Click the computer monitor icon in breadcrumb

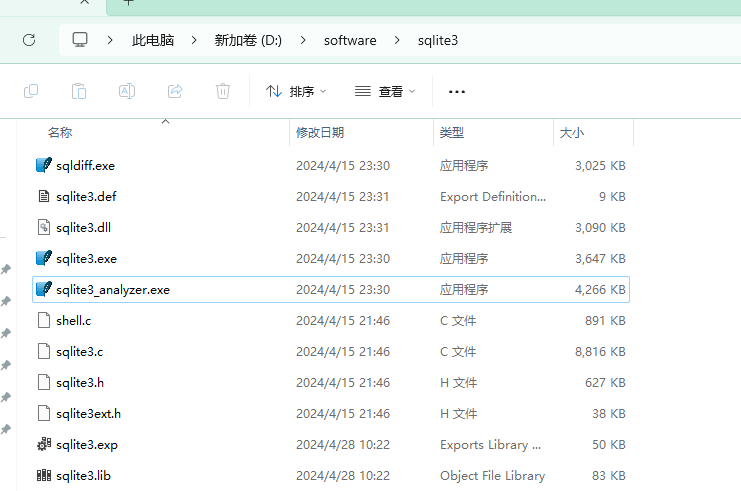click(x=80, y=40)
